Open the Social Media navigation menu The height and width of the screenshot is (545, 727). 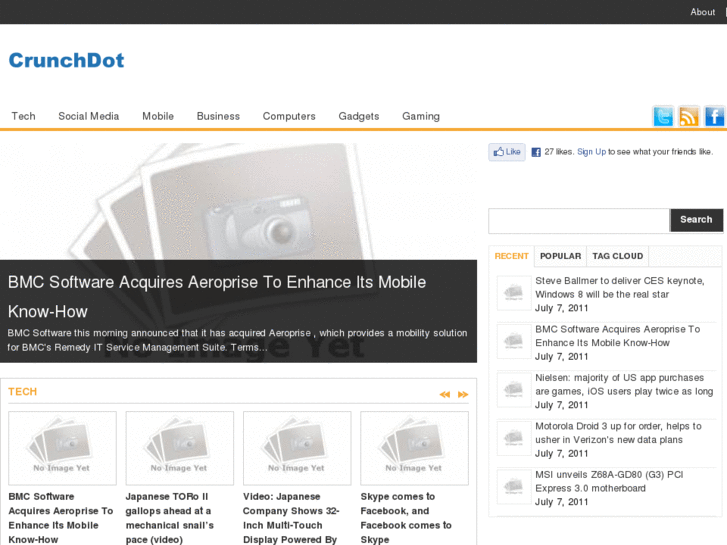(89, 116)
